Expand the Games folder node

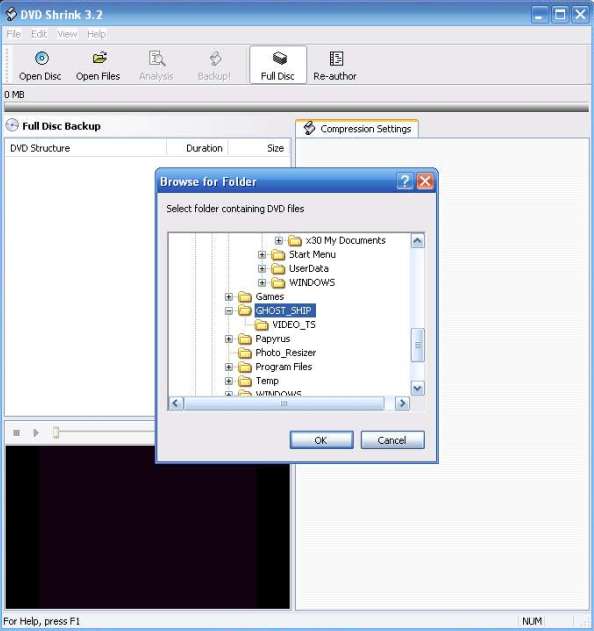pos(229,297)
